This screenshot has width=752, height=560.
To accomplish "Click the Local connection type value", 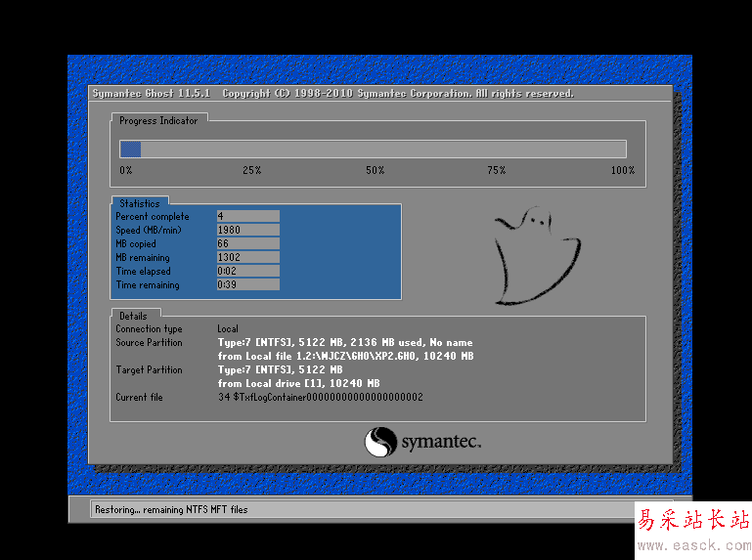I will pyautogui.click(x=228, y=329).
